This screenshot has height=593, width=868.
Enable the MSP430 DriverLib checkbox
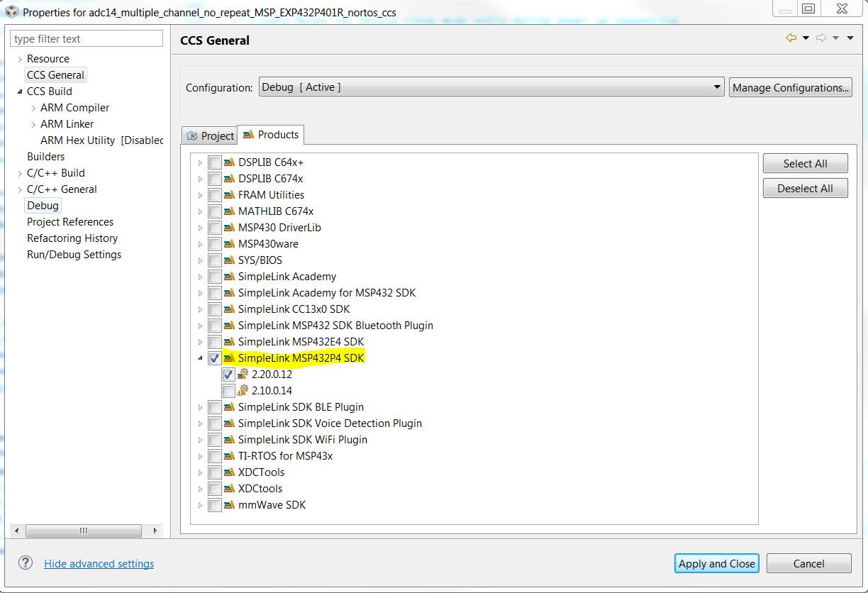pyautogui.click(x=215, y=228)
